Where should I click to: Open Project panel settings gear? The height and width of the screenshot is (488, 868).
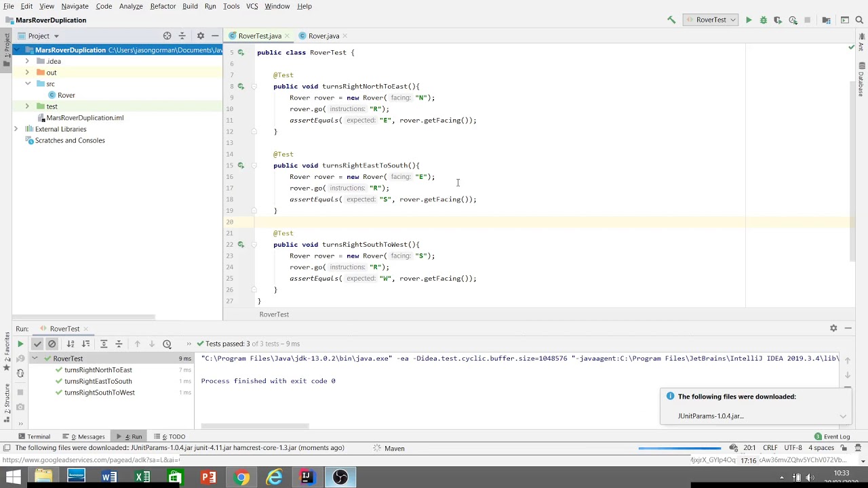[x=200, y=36]
